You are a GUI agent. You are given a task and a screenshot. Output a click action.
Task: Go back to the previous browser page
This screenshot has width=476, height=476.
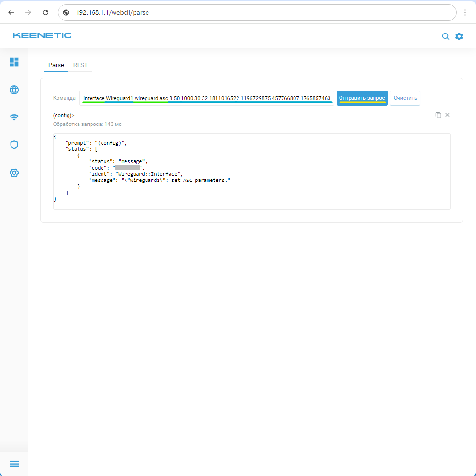click(11, 13)
